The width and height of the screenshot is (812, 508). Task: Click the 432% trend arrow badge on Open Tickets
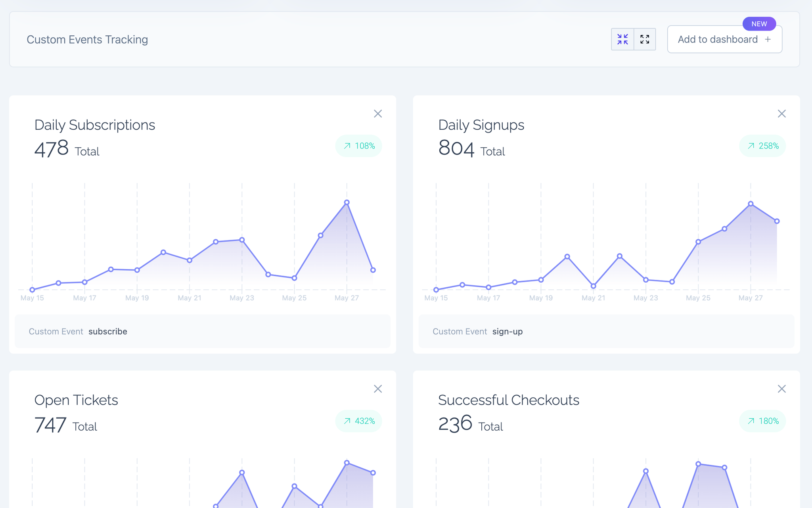(358, 421)
